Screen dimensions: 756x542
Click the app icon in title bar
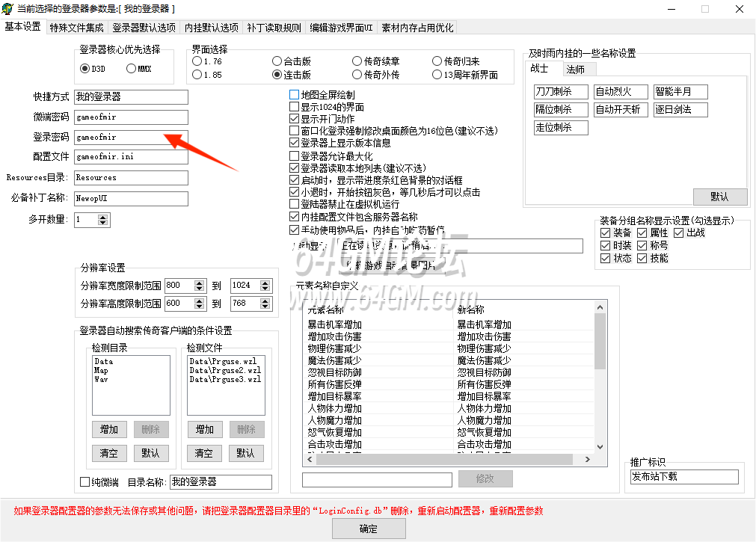point(7,9)
